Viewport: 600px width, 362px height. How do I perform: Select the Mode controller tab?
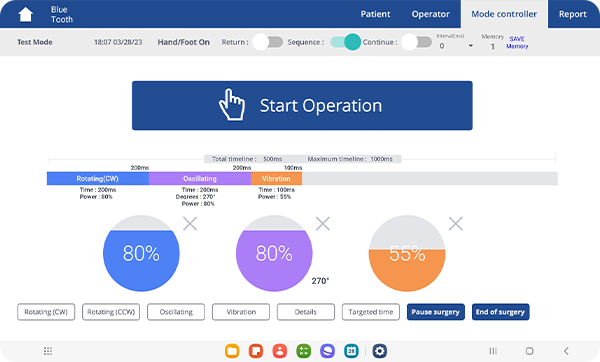504,14
